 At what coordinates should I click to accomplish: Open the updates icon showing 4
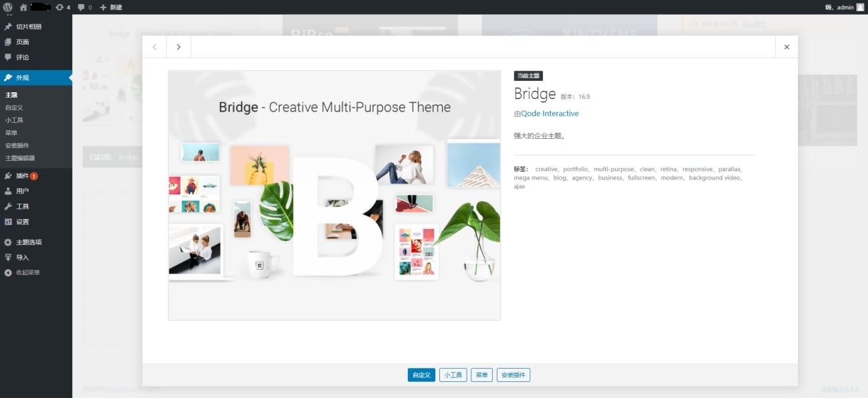click(63, 7)
